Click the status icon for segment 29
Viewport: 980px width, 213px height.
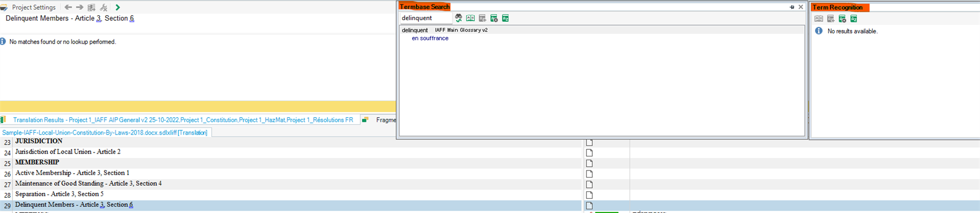click(x=589, y=205)
